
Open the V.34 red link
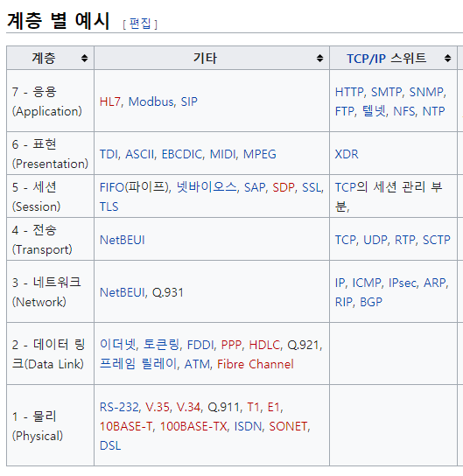coord(188,407)
